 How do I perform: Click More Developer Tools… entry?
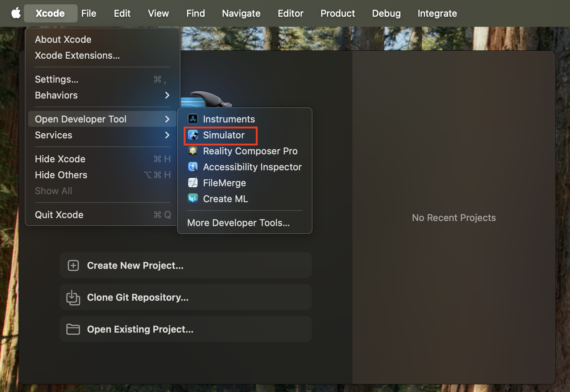238,223
